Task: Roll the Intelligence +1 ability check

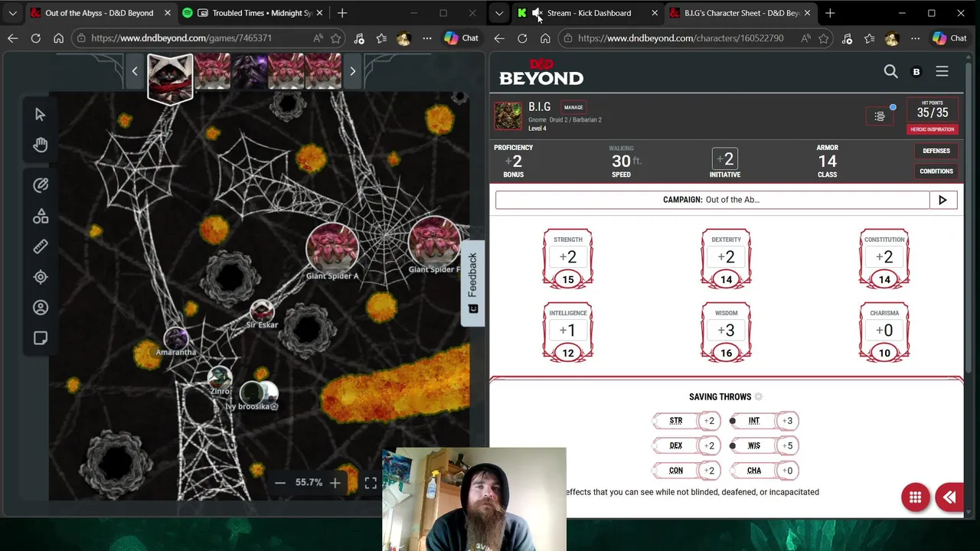Action: pyautogui.click(x=568, y=331)
